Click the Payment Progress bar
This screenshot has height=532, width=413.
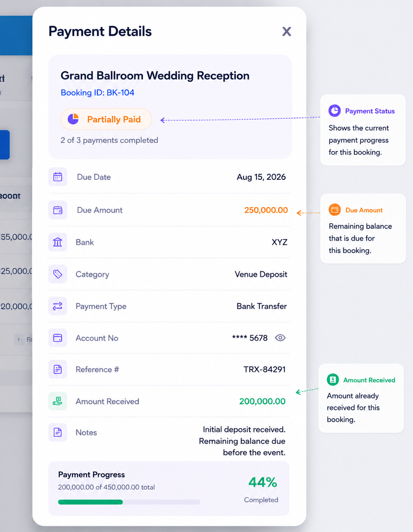[129, 502]
